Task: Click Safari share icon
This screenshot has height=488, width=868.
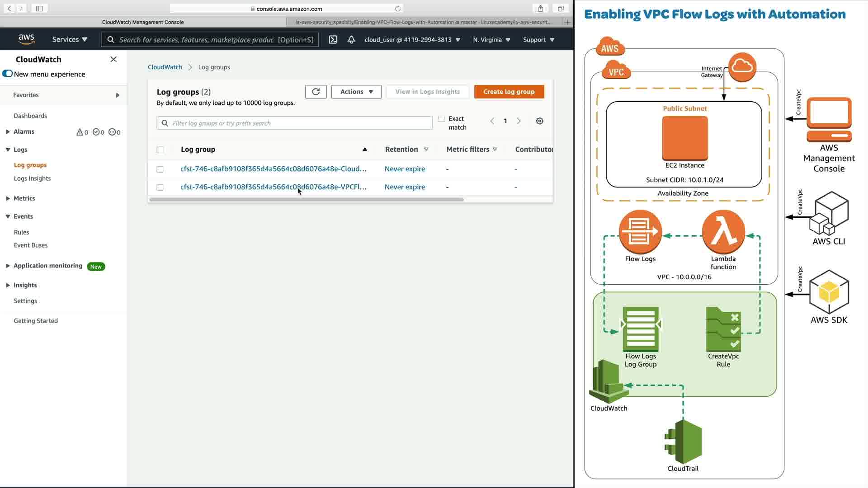Action: click(540, 9)
